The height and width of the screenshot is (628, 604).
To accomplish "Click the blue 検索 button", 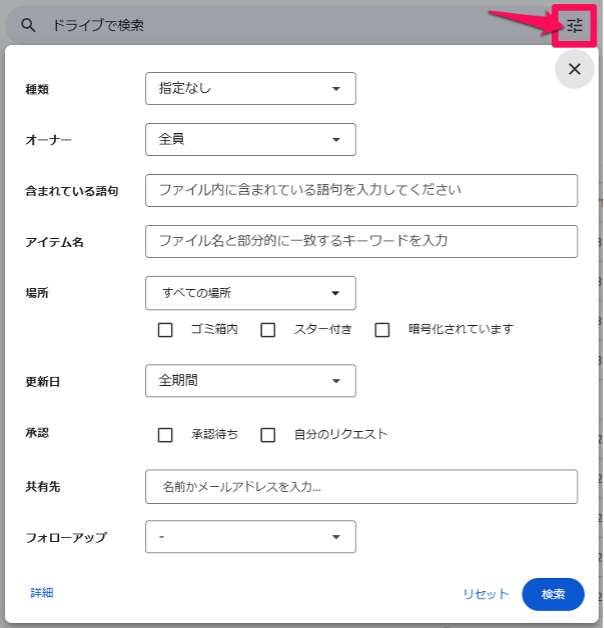I will [553, 594].
